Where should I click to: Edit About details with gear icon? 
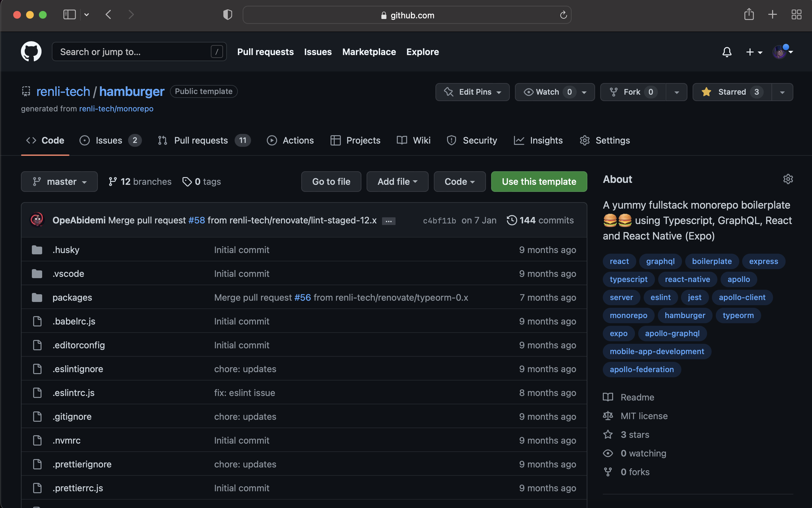tap(788, 179)
